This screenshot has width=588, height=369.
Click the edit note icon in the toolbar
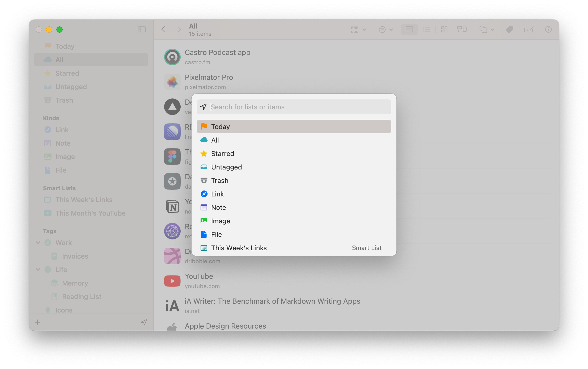tap(529, 29)
